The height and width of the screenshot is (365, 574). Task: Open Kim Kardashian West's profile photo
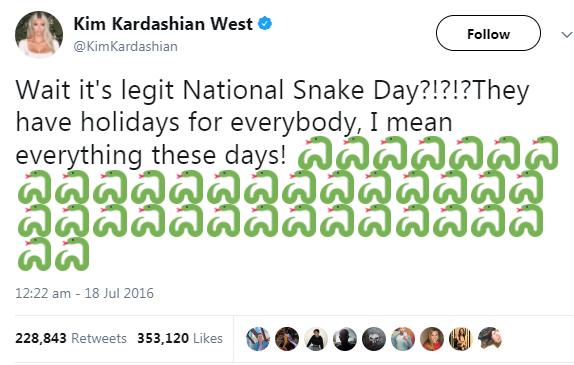pos(39,34)
